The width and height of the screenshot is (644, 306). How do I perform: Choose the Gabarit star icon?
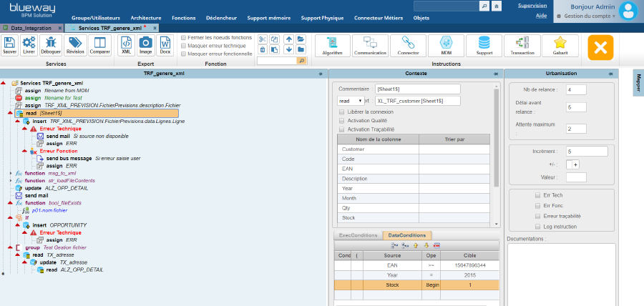click(x=560, y=45)
